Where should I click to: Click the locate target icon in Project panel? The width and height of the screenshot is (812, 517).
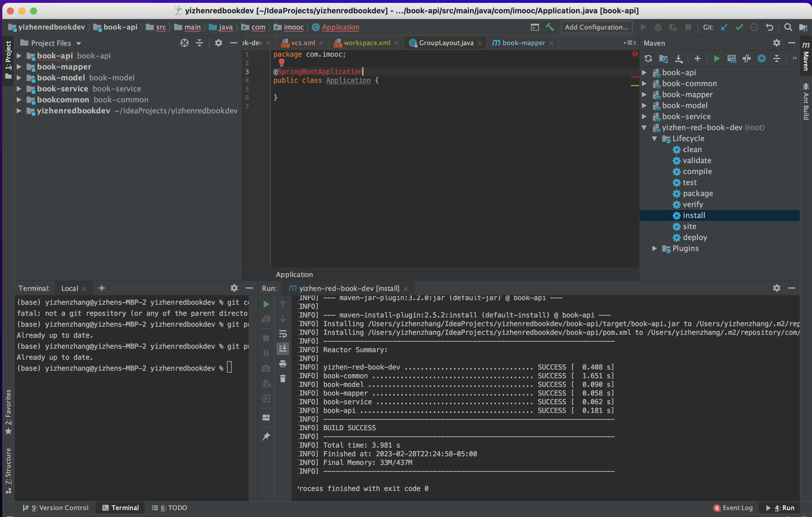(184, 43)
